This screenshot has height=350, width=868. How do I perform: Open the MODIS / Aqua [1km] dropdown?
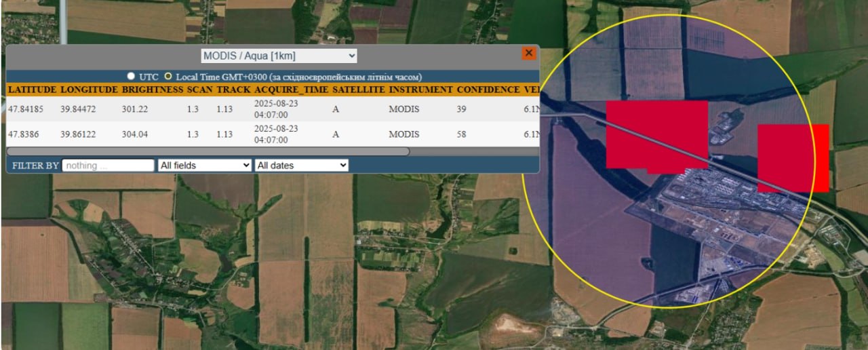pos(279,56)
